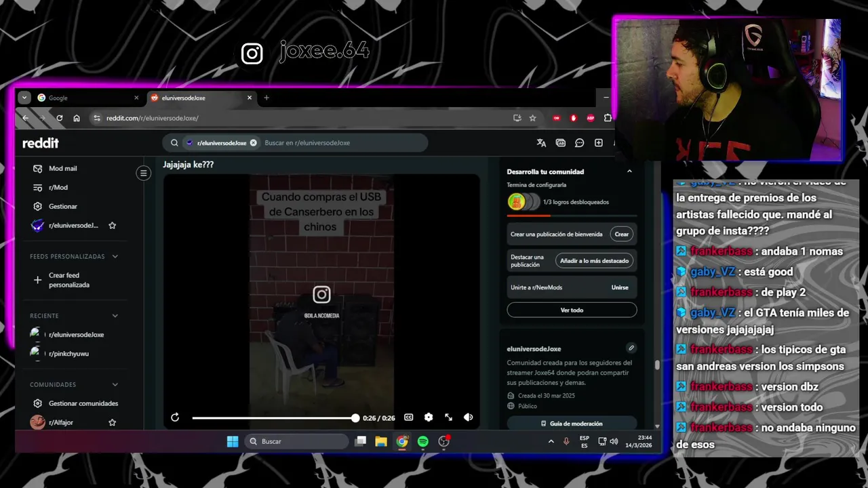Viewport: 868px width, 488px height.
Task: Collapse the left sidebar with menu button
Action: [143, 173]
